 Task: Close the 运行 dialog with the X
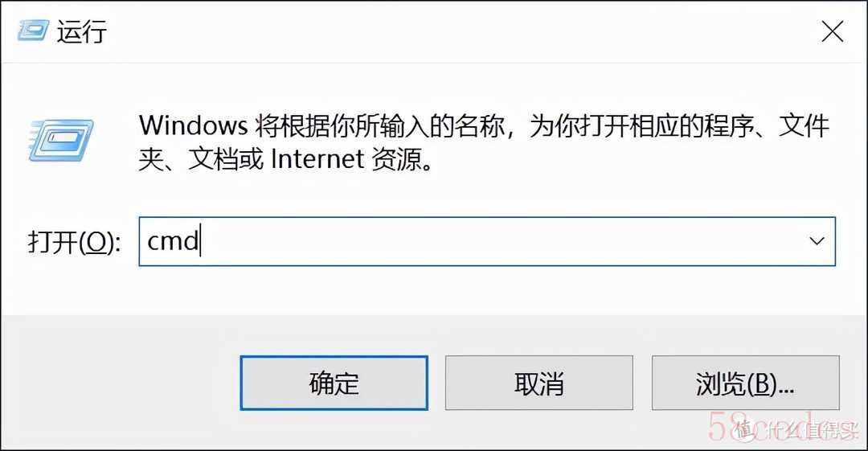[832, 31]
